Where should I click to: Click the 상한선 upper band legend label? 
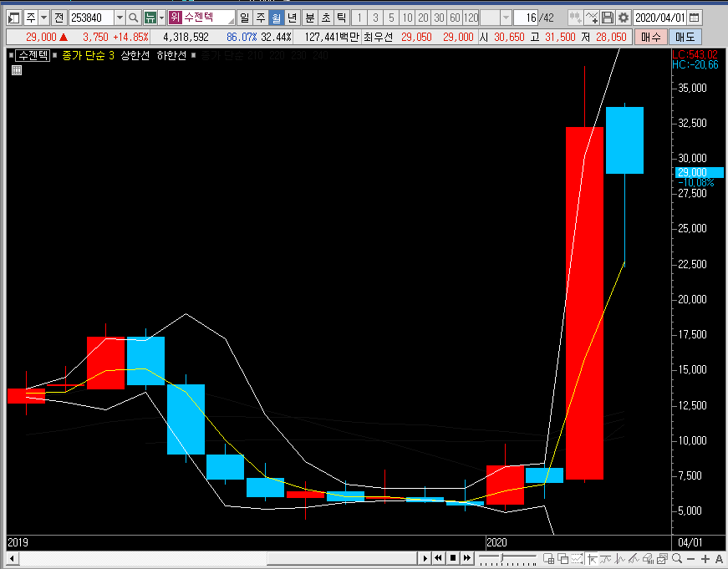[x=135, y=56]
